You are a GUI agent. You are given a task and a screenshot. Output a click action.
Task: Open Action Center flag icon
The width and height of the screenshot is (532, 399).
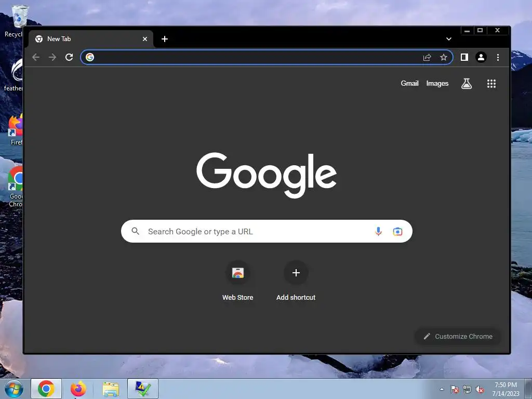(x=455, y=390)
